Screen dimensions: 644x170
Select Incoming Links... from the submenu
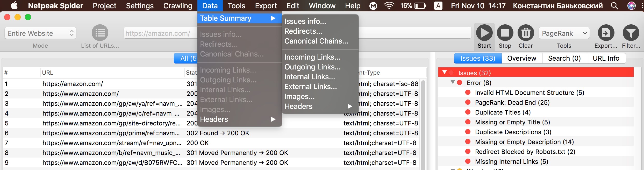(x=312, y=57)
